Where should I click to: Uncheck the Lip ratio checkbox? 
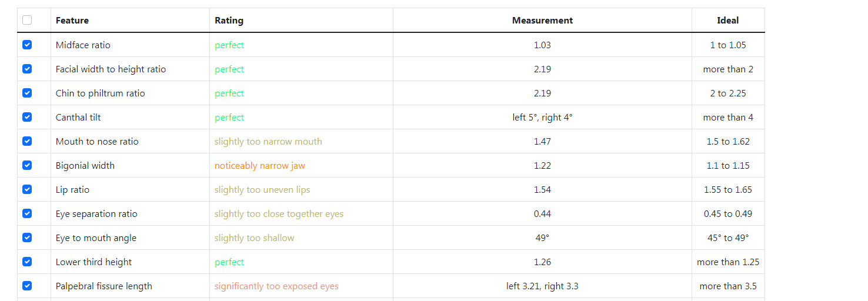(x=27, y=189)
